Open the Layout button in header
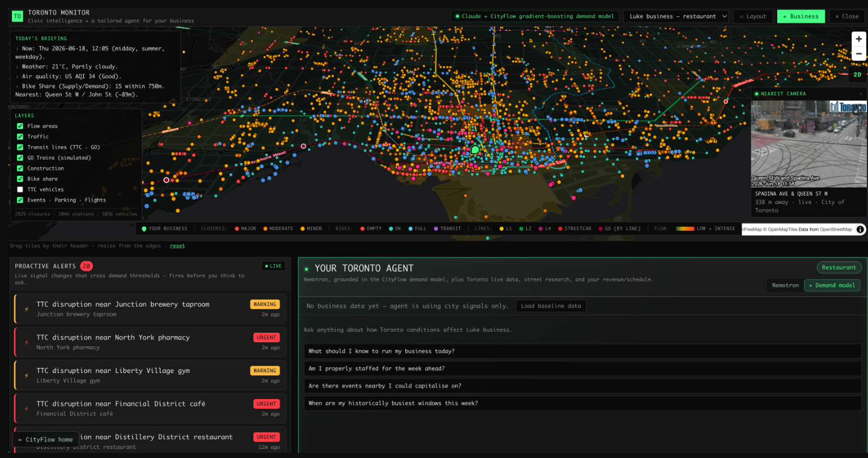Screen dimensions: 868x458 (753, 16)
